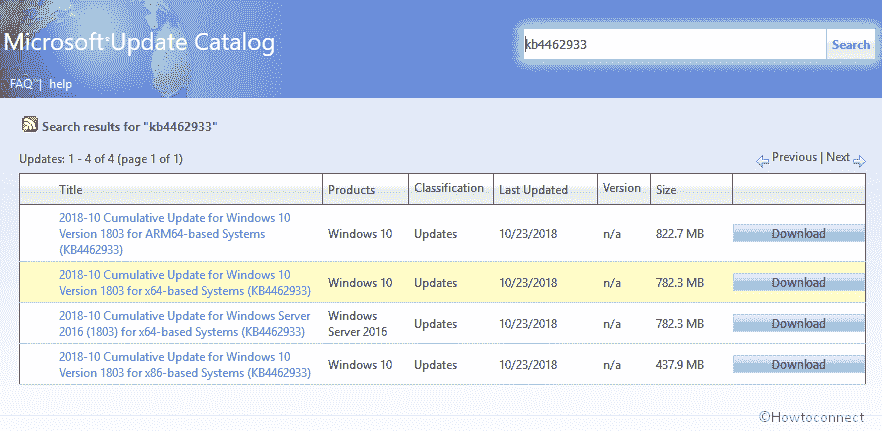Download the Windows Server 2016 update
The image size is (882, 431).
[798, 324]
